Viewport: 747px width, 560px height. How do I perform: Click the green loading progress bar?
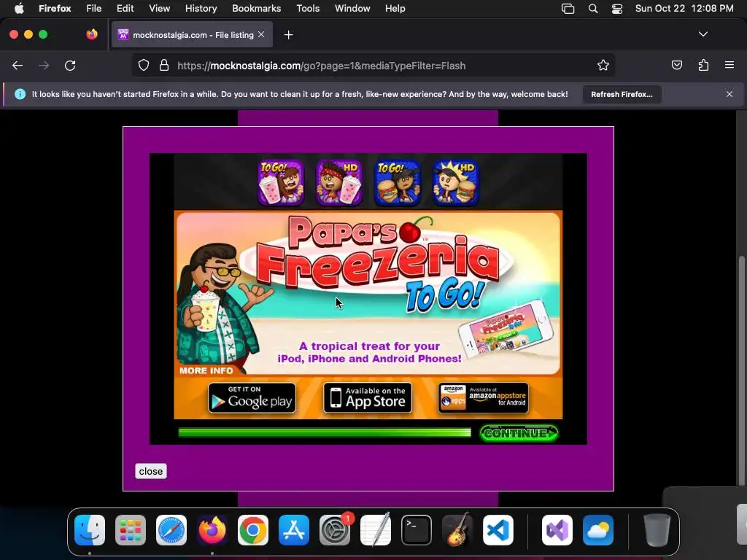(325, 432)
